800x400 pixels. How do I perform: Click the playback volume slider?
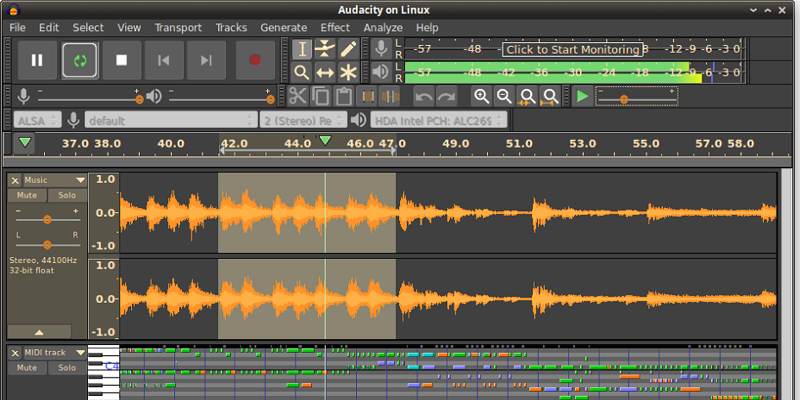(220, 99)
